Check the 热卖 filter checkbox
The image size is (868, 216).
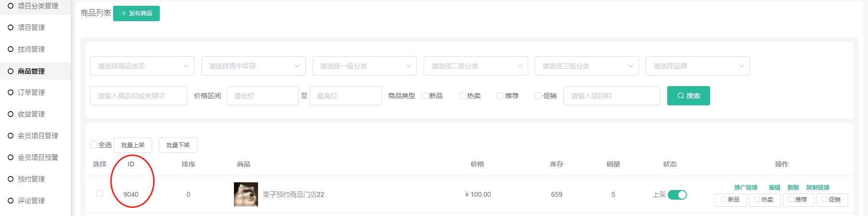click(x=462, y=96)
